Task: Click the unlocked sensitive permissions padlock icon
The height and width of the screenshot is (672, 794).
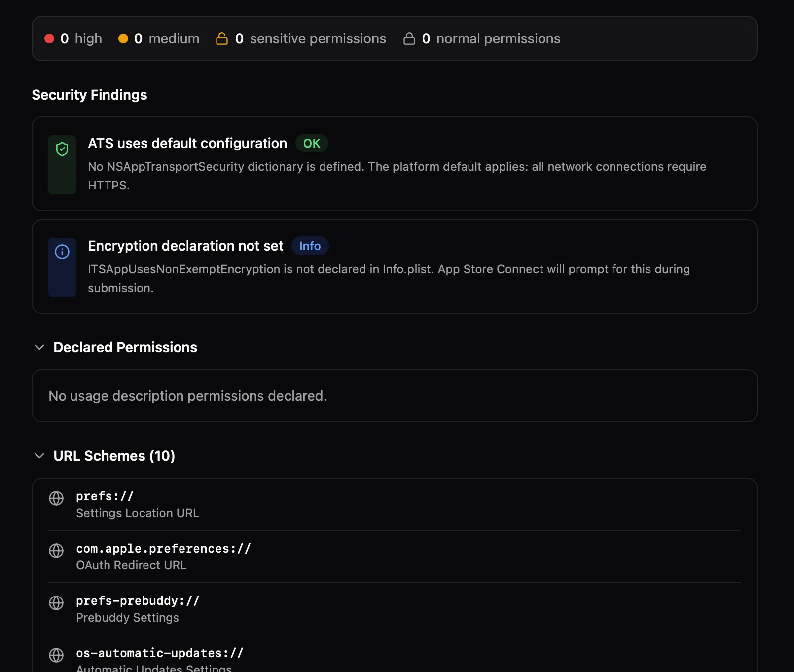Action: (222, 38)
